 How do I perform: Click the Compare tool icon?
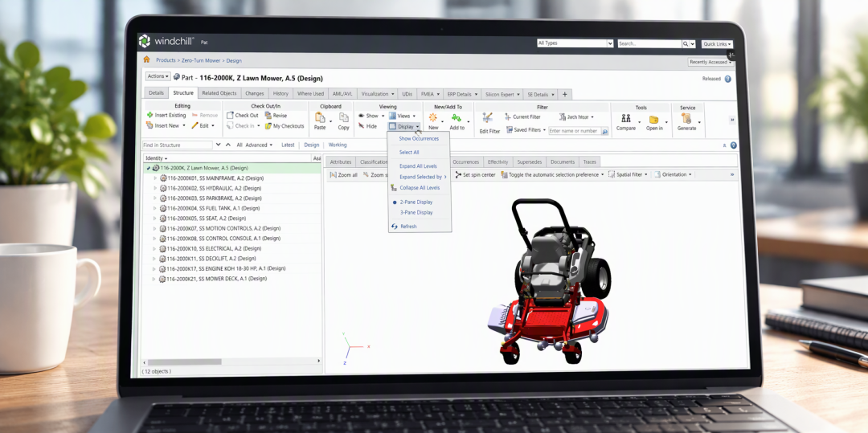626,118
